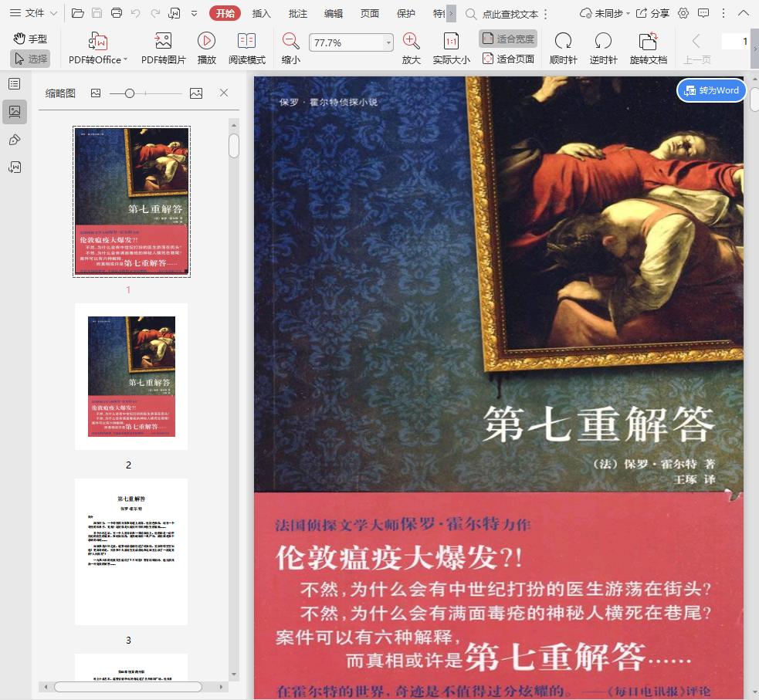Viewport: 759px width, 700px height.
Task: Toggle 适合宽度 fit width
Action: click(508, 39)
